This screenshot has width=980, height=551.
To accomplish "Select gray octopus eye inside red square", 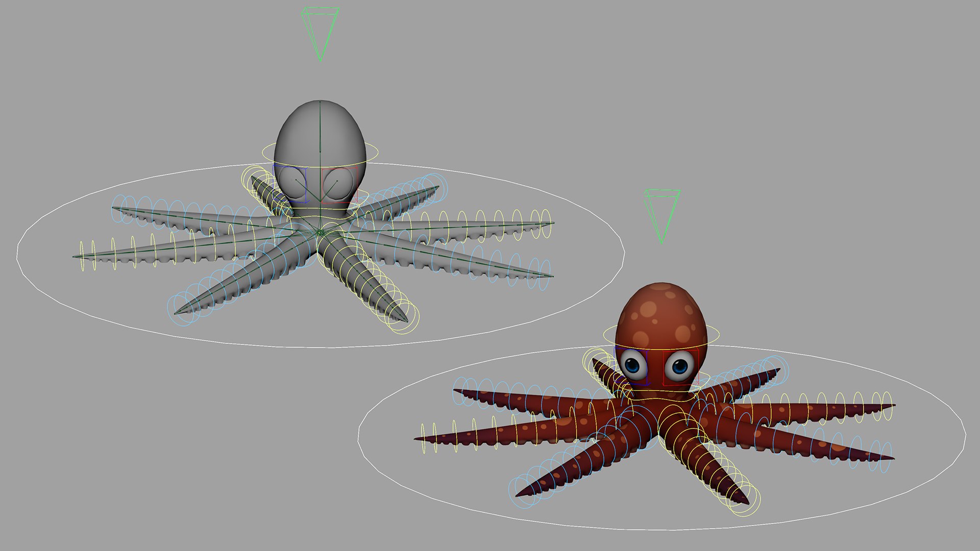I will click(x=338, y=184).
